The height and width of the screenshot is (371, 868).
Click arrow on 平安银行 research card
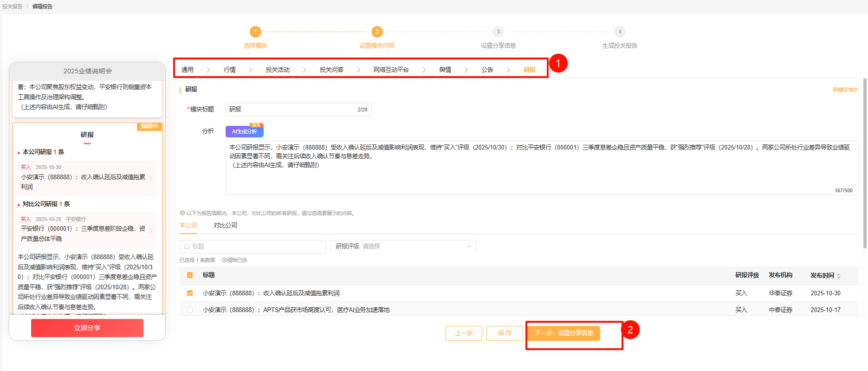click(x=151, y=230)
